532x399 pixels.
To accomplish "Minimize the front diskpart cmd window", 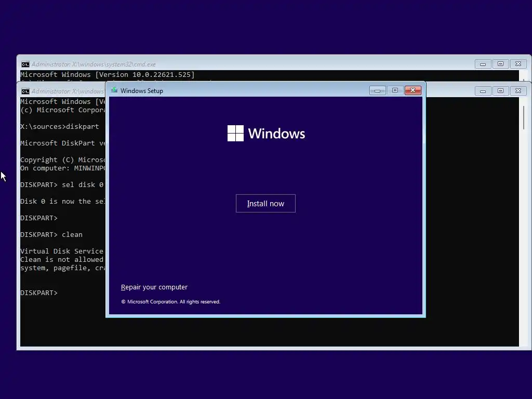I will pyautogui.click(x=483, y=90).
